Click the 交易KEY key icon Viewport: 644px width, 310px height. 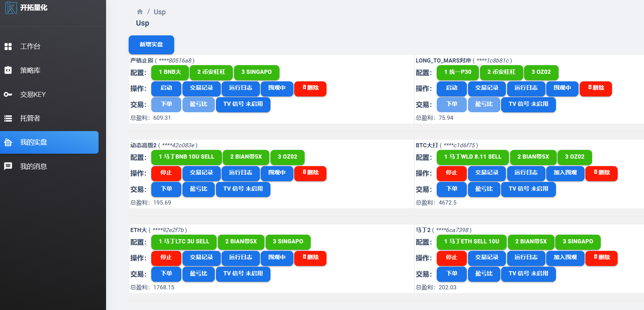pos(8,94)
